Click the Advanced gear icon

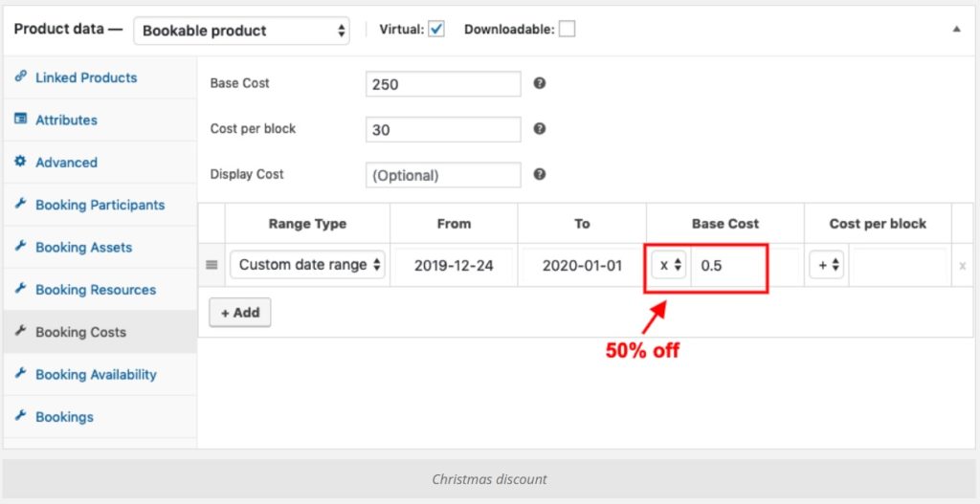pyautogui.click(x=21, y=161)
